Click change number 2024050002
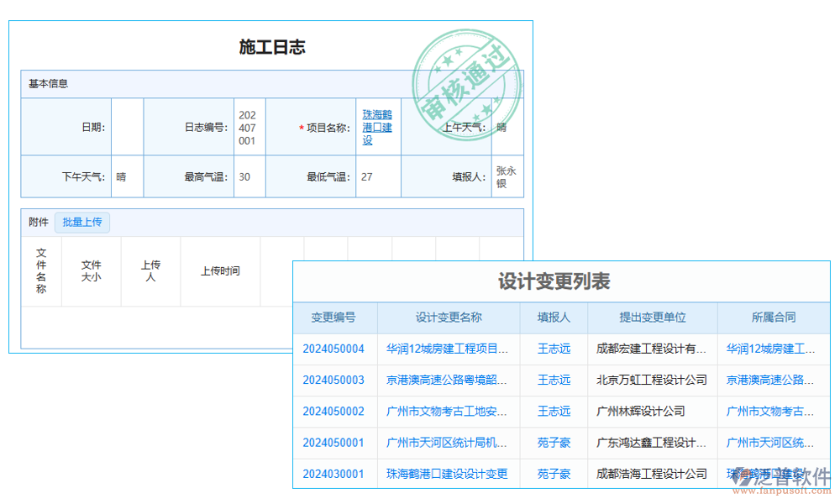The height and width of the screenshot is (504, 840). 333,411
